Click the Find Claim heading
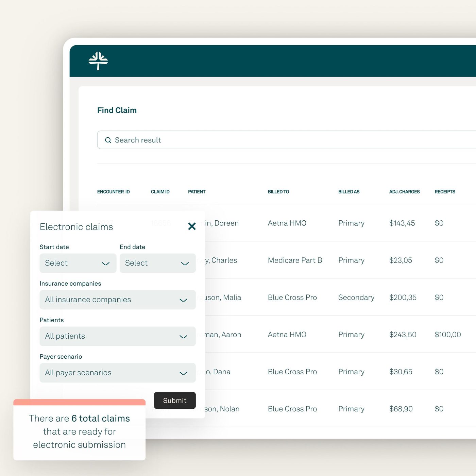This screenshot has height=476, width=476. tap(117, 110)
